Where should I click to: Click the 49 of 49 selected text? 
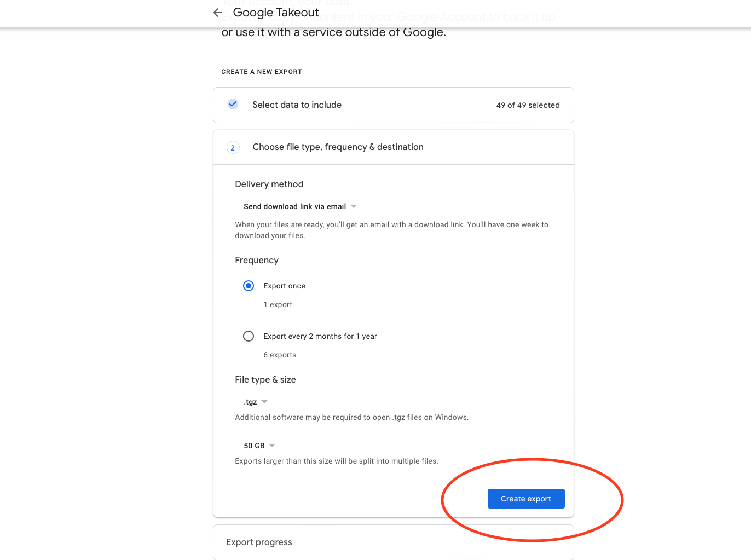528,105
